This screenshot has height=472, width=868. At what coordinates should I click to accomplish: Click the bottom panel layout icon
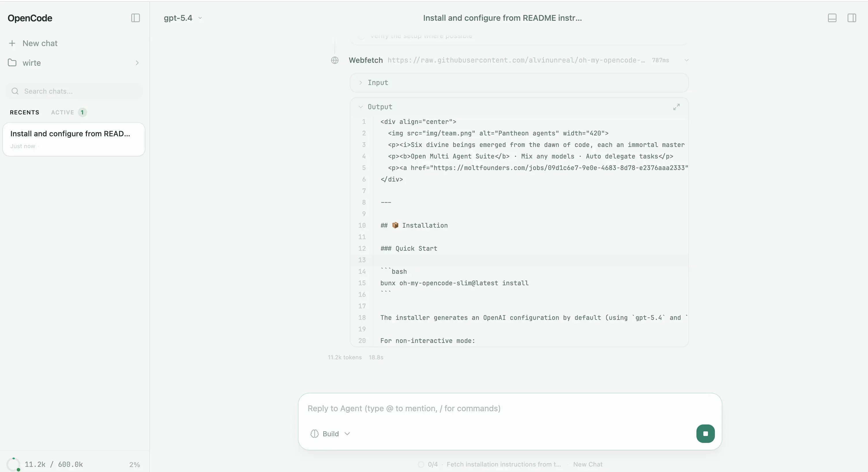(x=832, y=18)
